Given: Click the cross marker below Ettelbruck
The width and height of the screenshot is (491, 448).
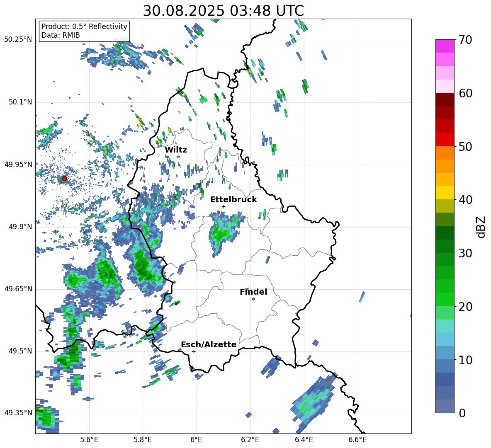Looking at the screenshot, I should 224,206.
